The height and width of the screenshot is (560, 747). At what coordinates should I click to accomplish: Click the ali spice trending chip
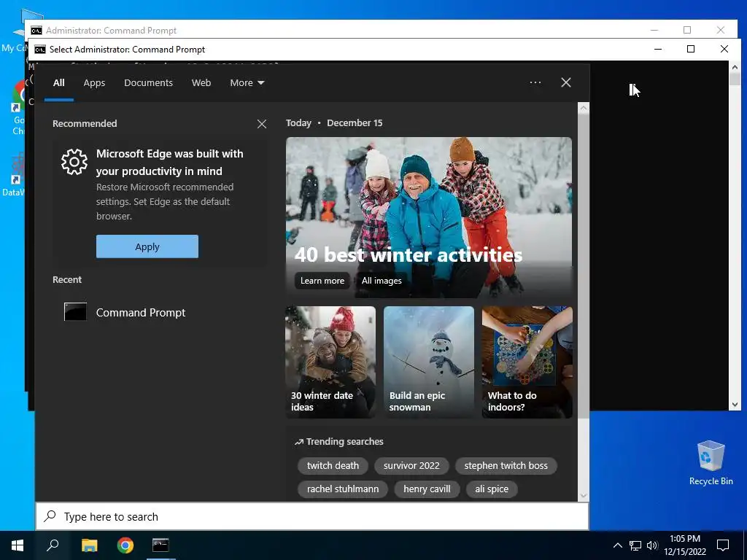point(492,489)
